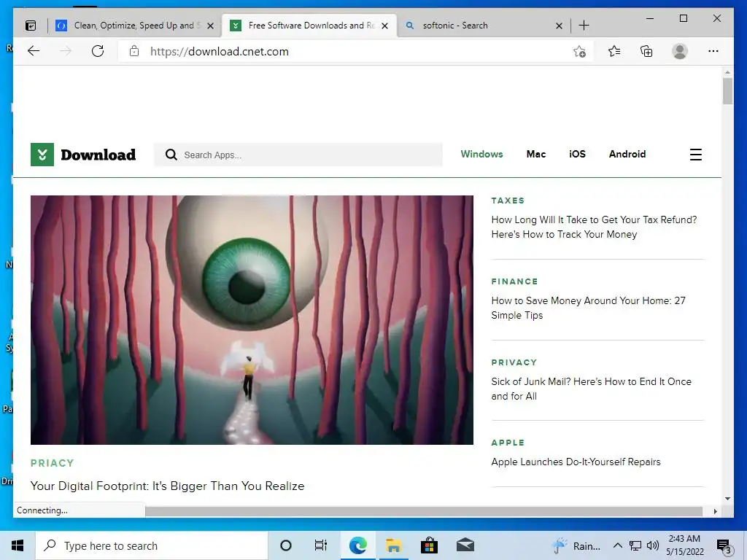Select the iOS platform menu item
The height and width of the screenshot is (560, 747).
[577, 155]
